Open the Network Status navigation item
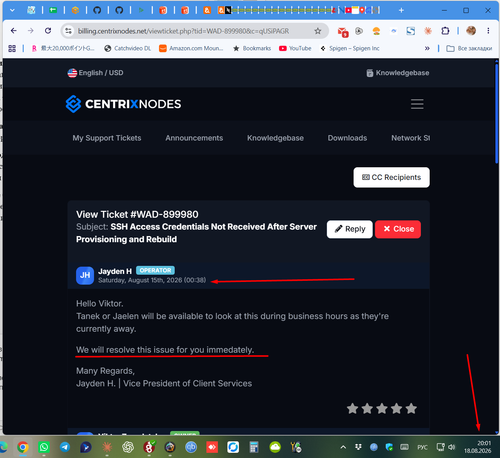 point(411,138)
